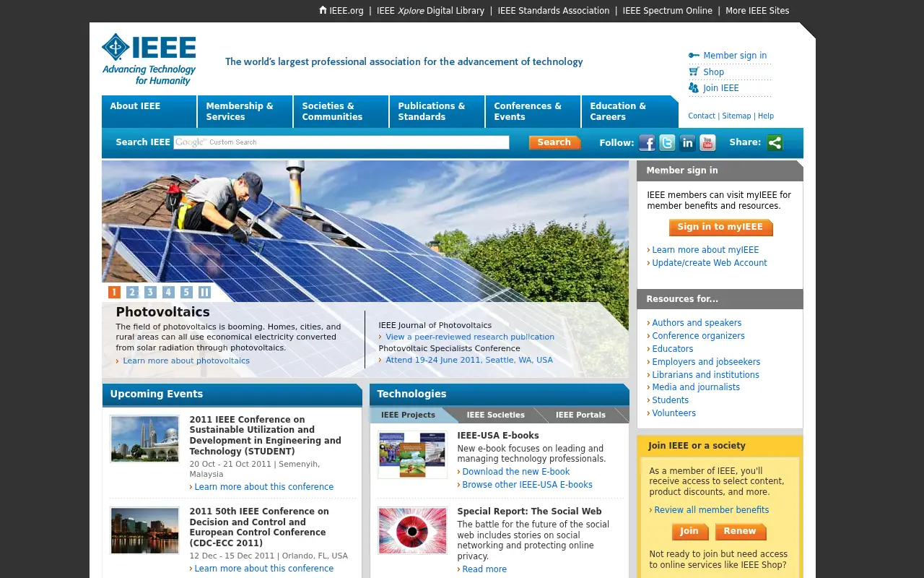Click the orange Renew button
The height and width of the screenshot is (578, 924).
click(740, 531)
